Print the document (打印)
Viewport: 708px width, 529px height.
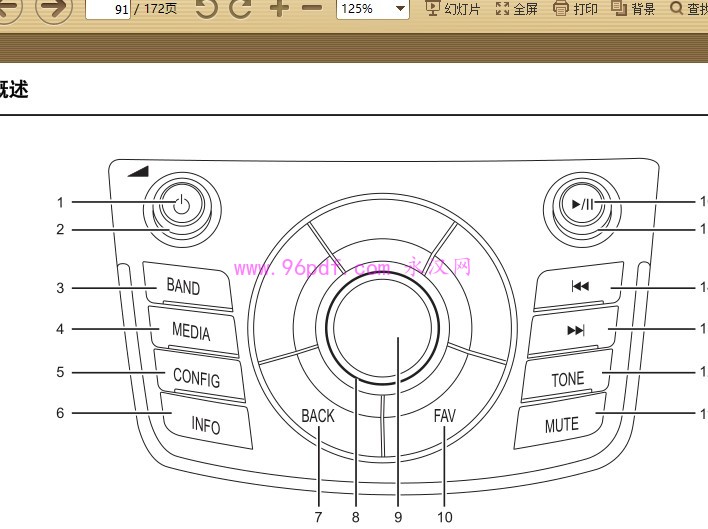(576, 9)
